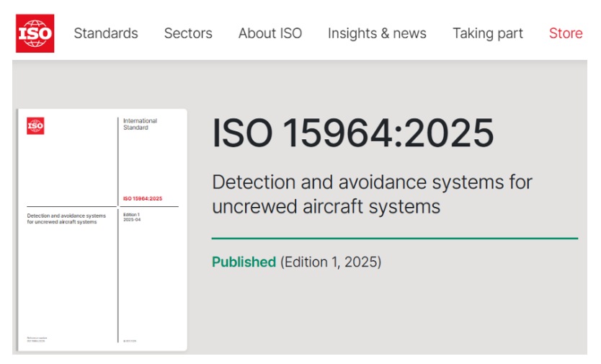
Task: Open the Sectors menu
Action: point(188,33)
